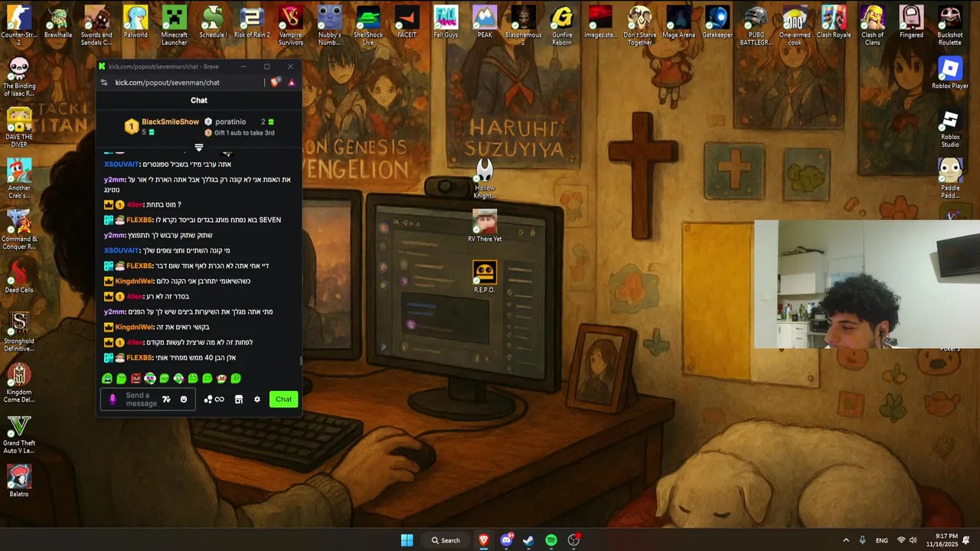Select the Palworld desktop shortcut
The height and width of the screenshot is (551, 980).
click(x=136, y=22)
